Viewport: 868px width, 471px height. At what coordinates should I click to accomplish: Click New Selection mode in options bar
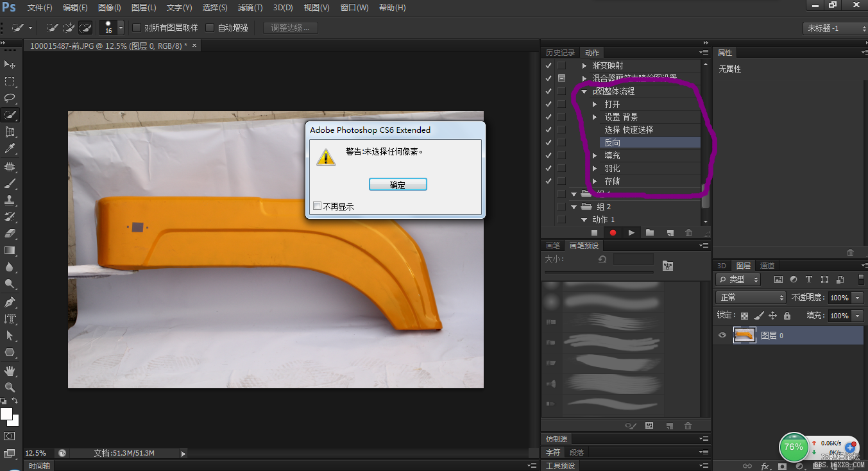(53, 28)
